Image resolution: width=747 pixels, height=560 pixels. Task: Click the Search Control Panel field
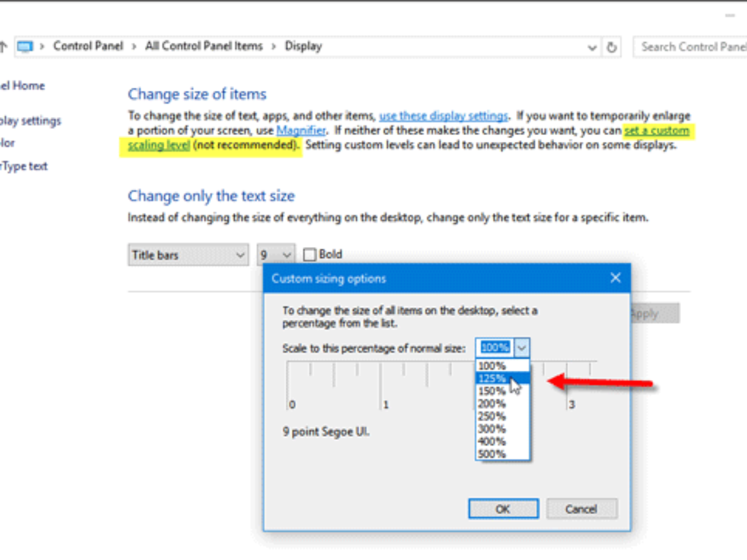690,47
